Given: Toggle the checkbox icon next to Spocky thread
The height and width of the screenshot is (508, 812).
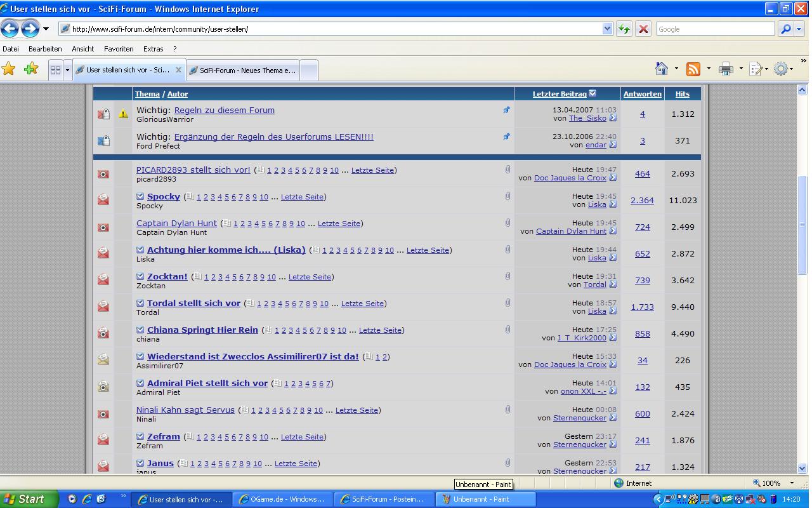Looking at the screenshot, I should coord(140,197).
